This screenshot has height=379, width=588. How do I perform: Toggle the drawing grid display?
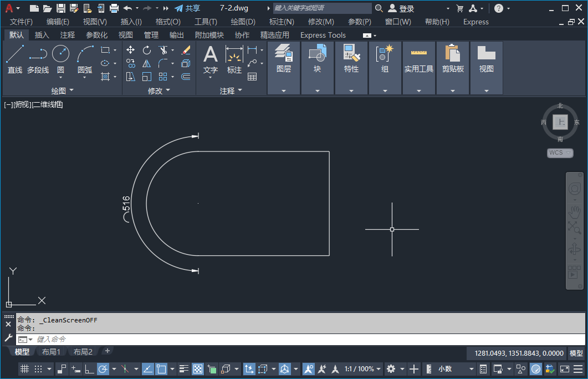tap(24, 369)
